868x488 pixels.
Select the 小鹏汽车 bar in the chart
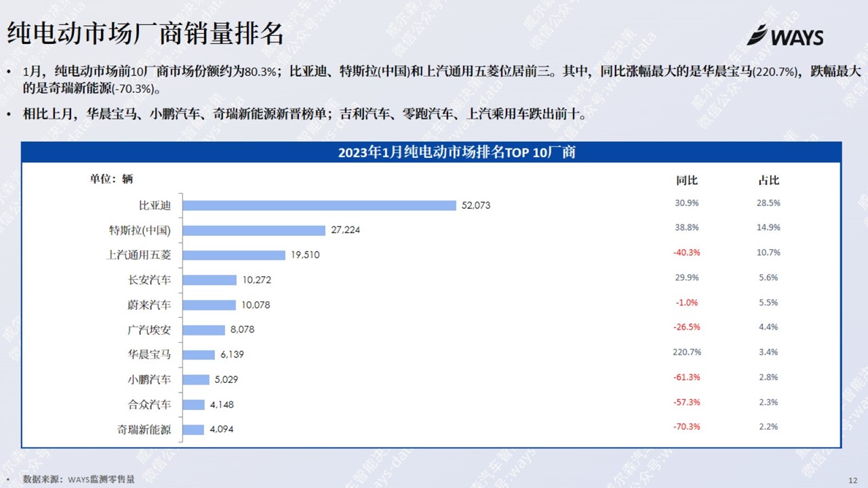(196, 380)
